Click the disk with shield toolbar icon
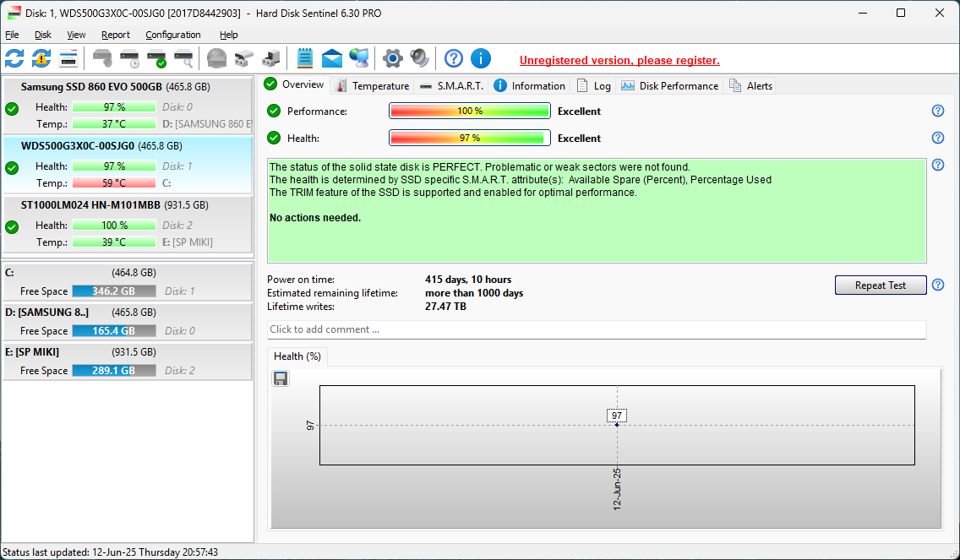 pyautogui.click(x=103, y=59)
